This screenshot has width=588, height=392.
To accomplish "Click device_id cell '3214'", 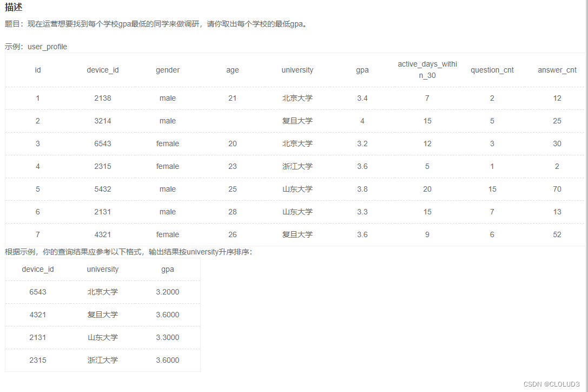I will point(102,121).
